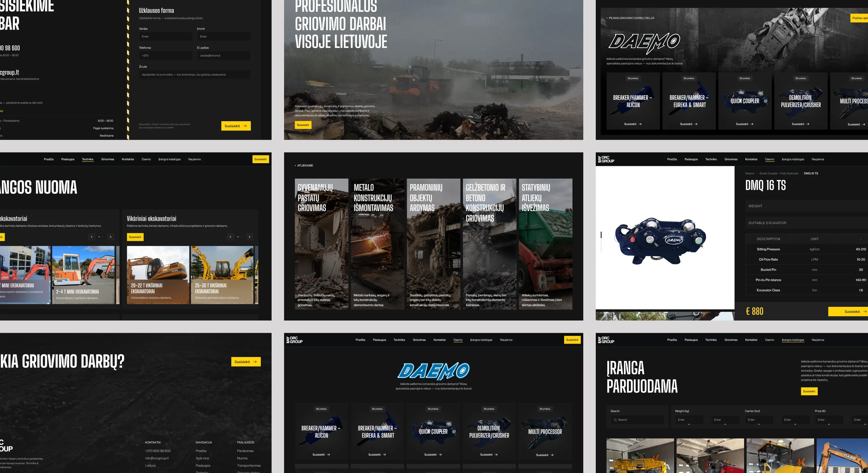868x473 pixels.
Task: Click previous arrow in Vikšriniai ekskavatoriai carousel
Action: (x=230, y=237)
